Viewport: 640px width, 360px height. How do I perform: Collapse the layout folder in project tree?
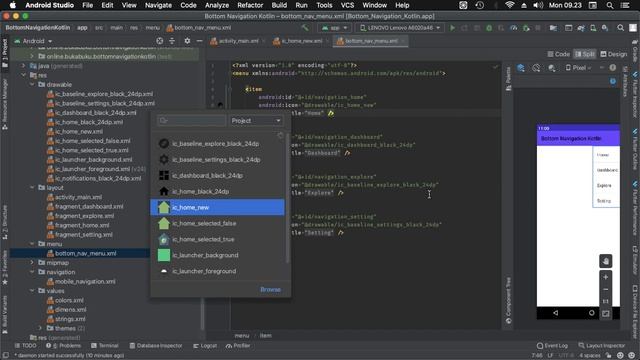pyautogui.click(x=32, y=187)
